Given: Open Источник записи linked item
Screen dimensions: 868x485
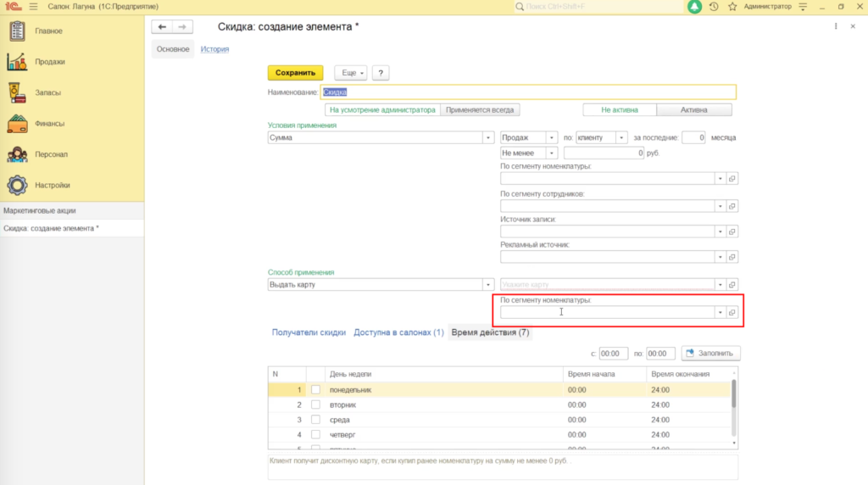Looking at the screenshot, I should coord(732,231).
